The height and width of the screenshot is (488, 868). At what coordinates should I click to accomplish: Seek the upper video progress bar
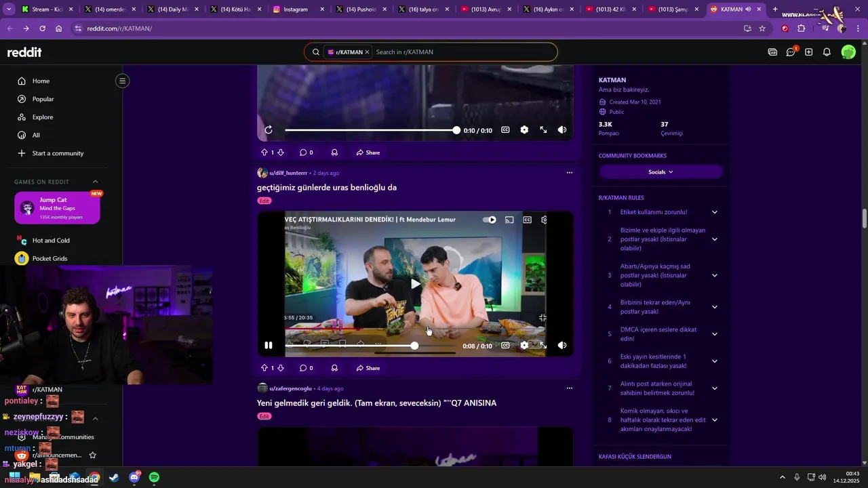(x=371, y=129)
